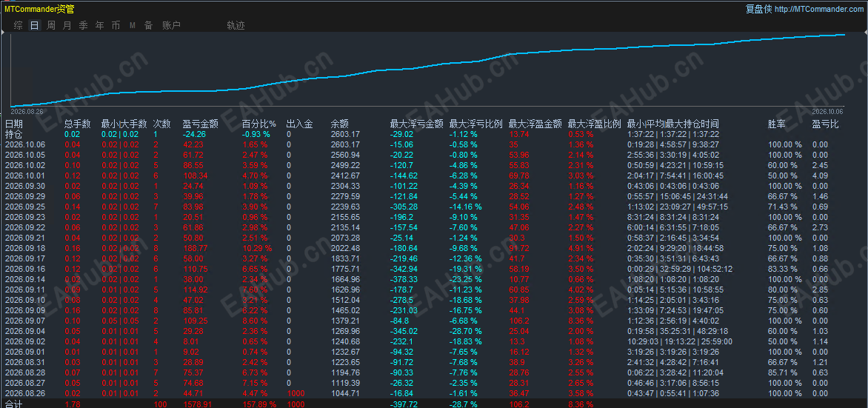Viewport: 868px width, 408px height.
Task: Click the 余额 column header
Action: point(340,124)
